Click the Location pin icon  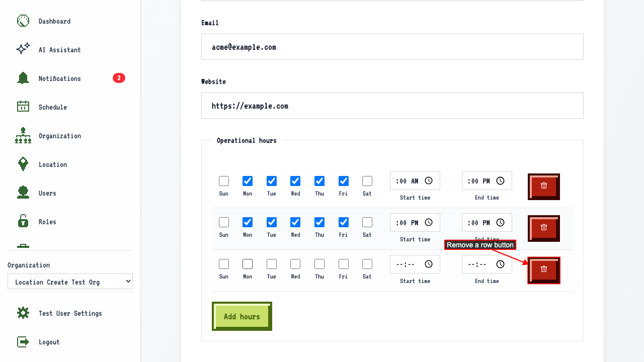(x=23, y=164)
